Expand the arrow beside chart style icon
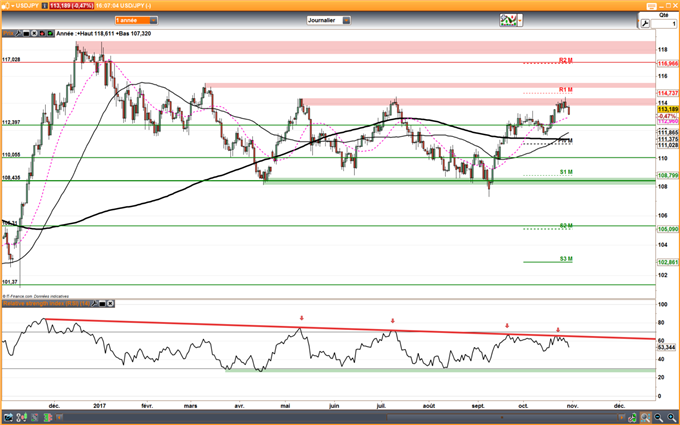 tap(520, 20)
